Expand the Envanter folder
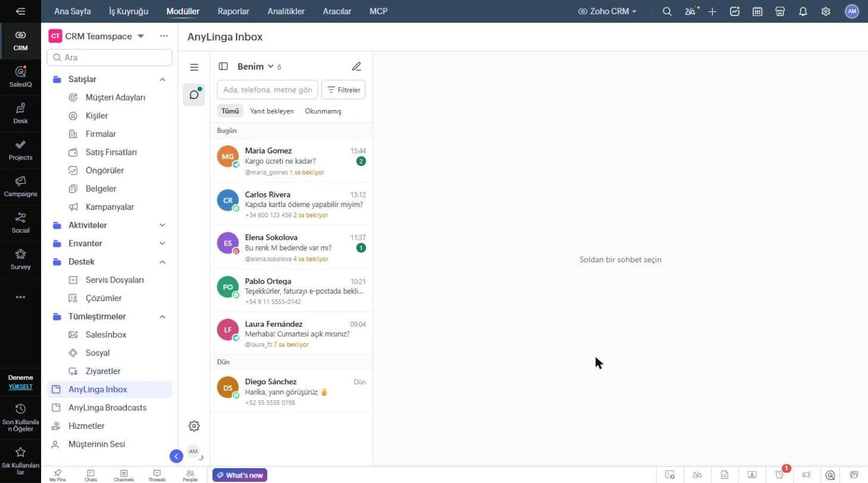Viewport: 868px width, 483px height. tap(163, 243)
